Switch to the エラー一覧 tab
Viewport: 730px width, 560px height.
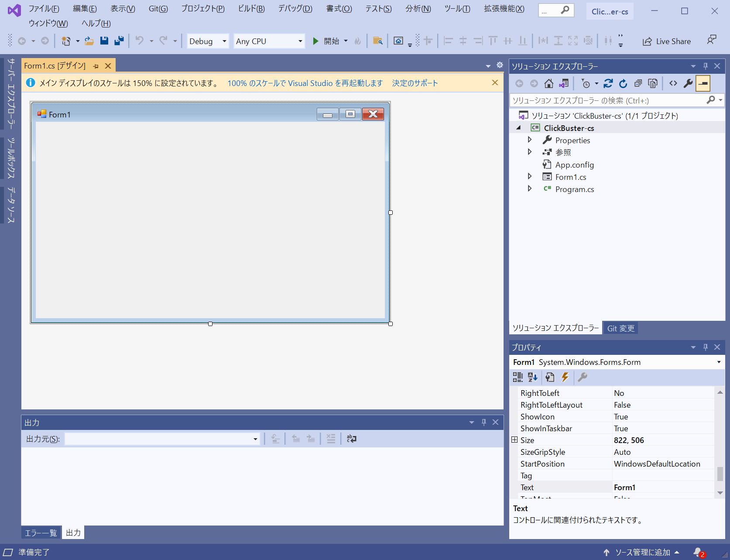point(41,533)
